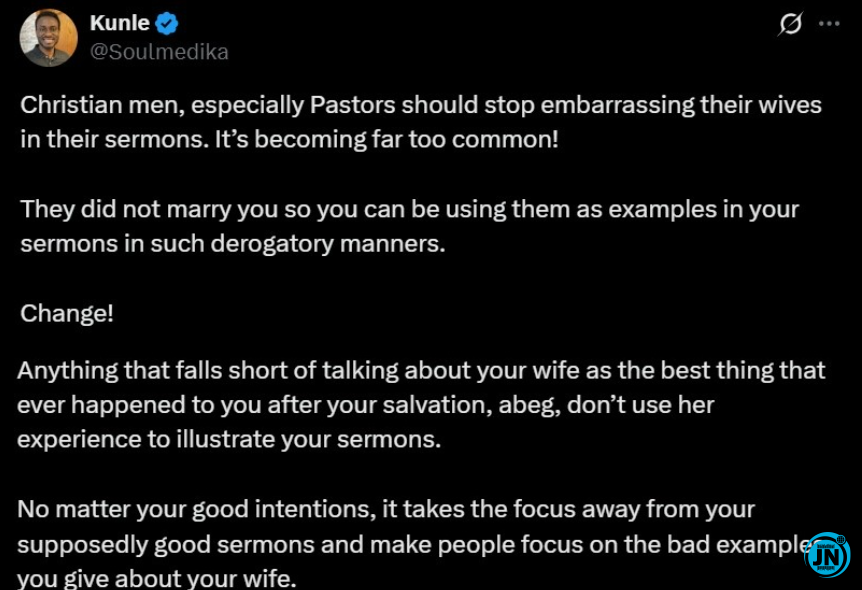Click the line "experience to illustrate your sermons."
This screenshot has width=862, height=590.
229,440
